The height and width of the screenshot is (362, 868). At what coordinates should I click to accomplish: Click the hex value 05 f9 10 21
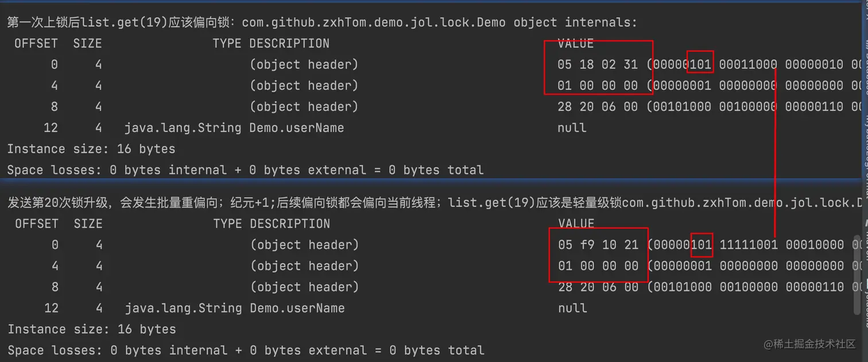[x=598, y=245]
